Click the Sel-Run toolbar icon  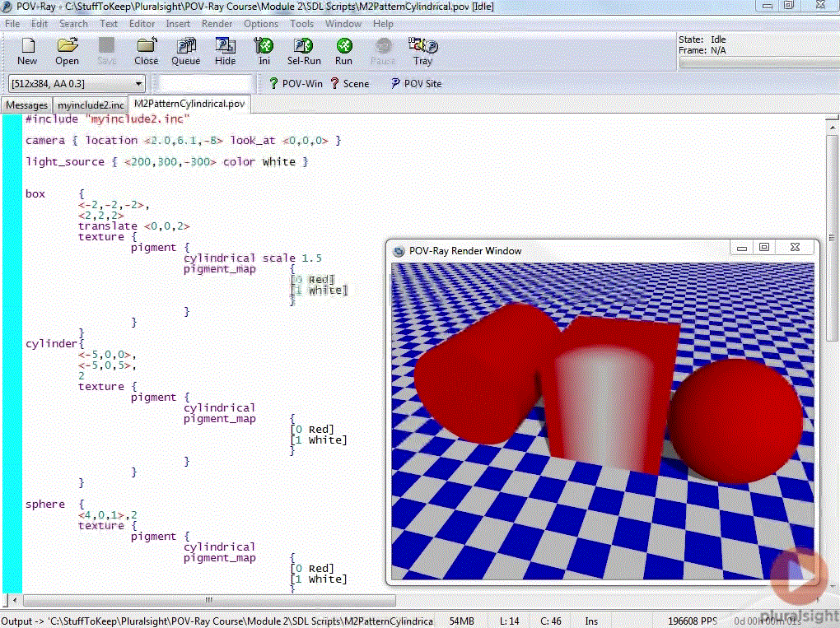[x=304, y=51]
